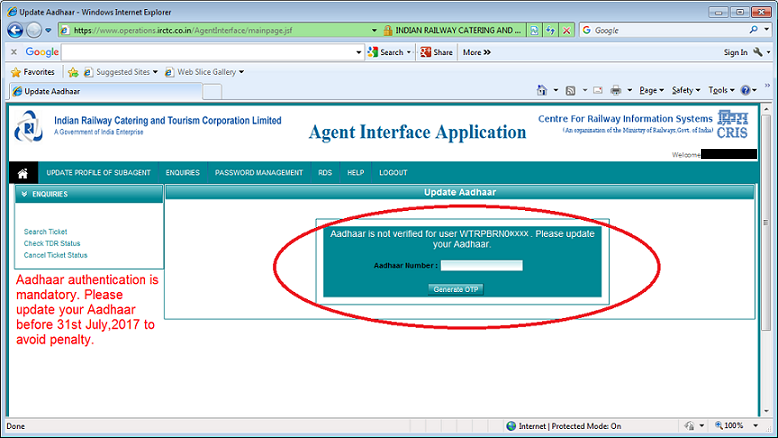
Task: Click the Search Ticket link
Action: pos(45,232)
